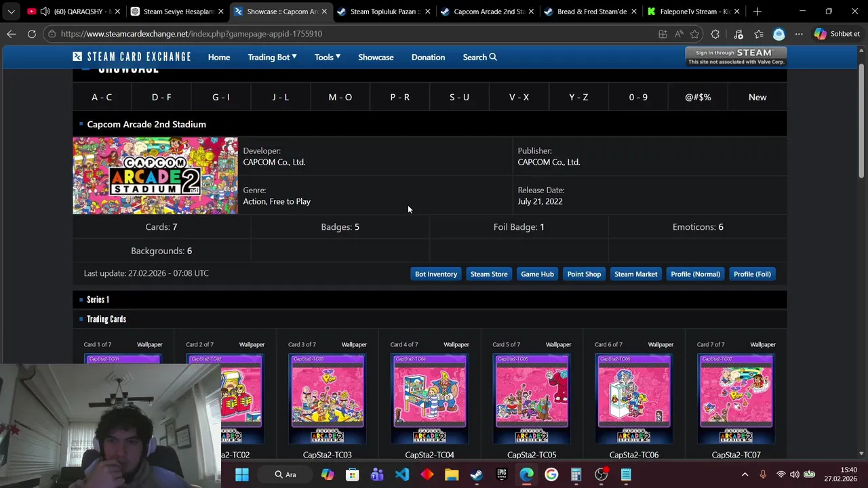Filter showcase by V - X
Viewport: 868px width, 488px height.
[x=519, y=97]
